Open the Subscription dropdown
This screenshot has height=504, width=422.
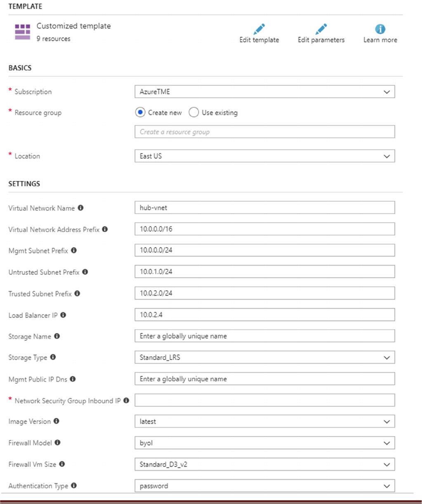point(264,92)
